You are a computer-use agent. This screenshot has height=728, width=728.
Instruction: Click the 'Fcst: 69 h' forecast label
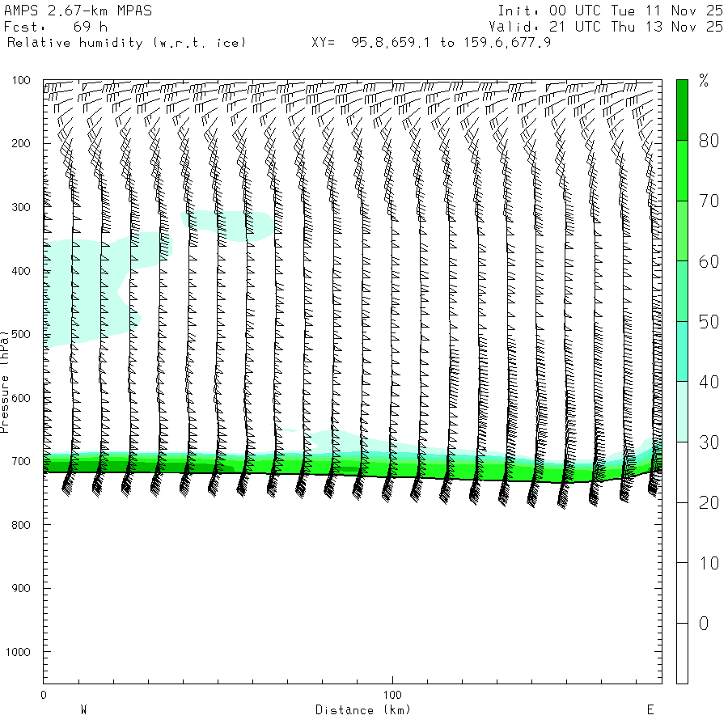tap(55, 27)
